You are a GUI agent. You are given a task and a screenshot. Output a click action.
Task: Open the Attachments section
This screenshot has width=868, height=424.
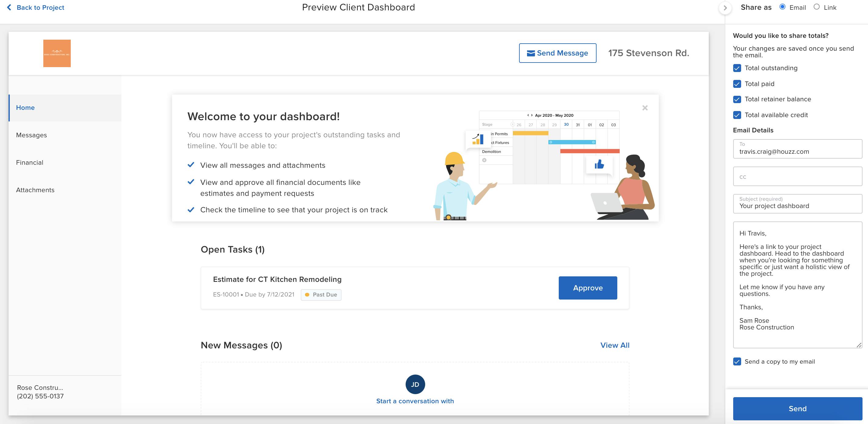(x=35, y=190)
